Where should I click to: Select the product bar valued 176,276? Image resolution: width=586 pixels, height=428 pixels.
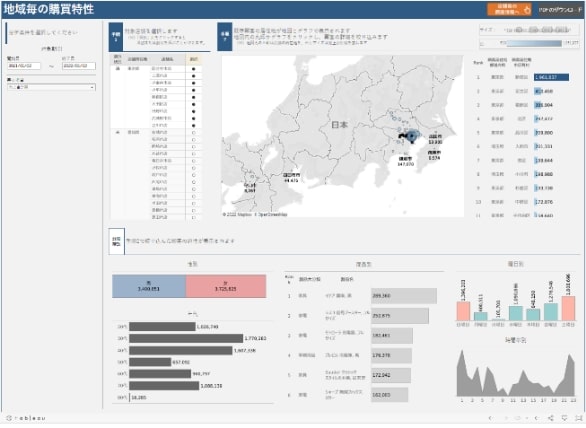point(391,355)
